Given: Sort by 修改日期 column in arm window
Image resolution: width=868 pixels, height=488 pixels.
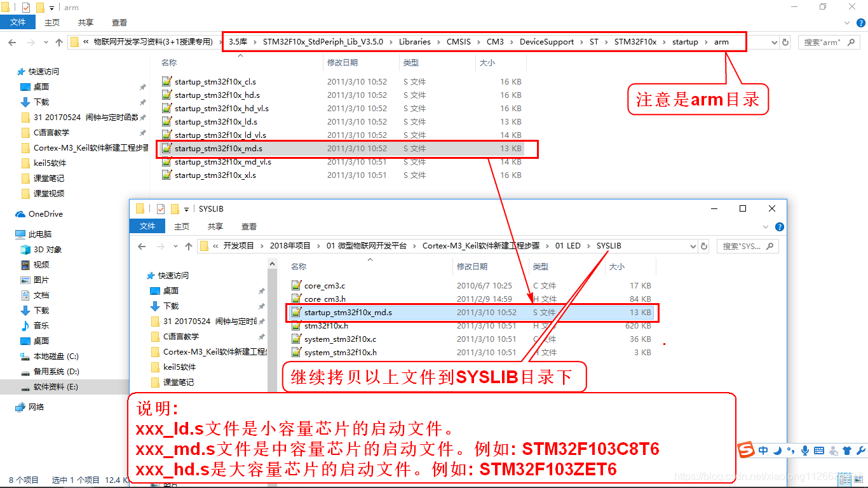Looking at the screenshot, I should tap(361, 63).
